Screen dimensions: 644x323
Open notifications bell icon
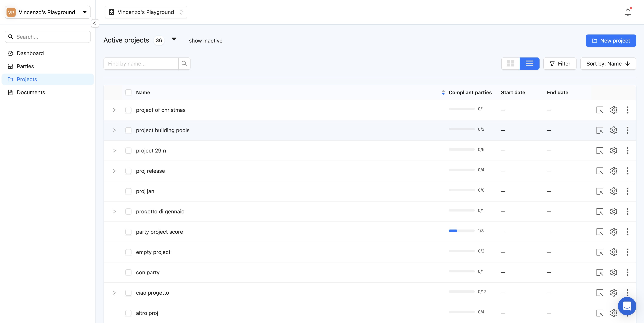pyautogui.click(x=628, y=12)
